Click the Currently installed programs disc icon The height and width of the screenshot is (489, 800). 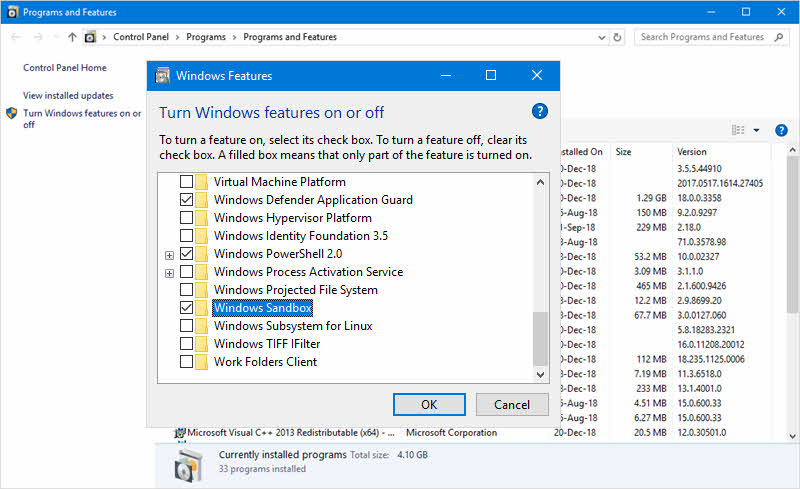188,465
